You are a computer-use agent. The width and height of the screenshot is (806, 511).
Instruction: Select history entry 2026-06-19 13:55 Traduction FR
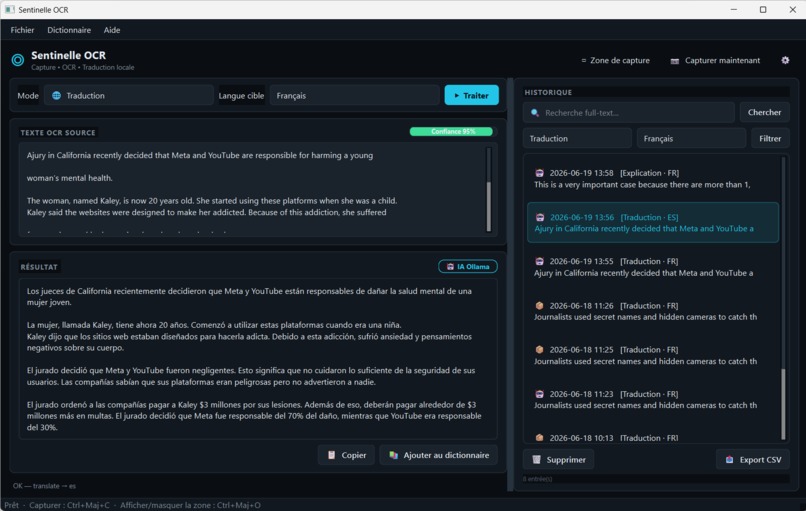[653, 267]
